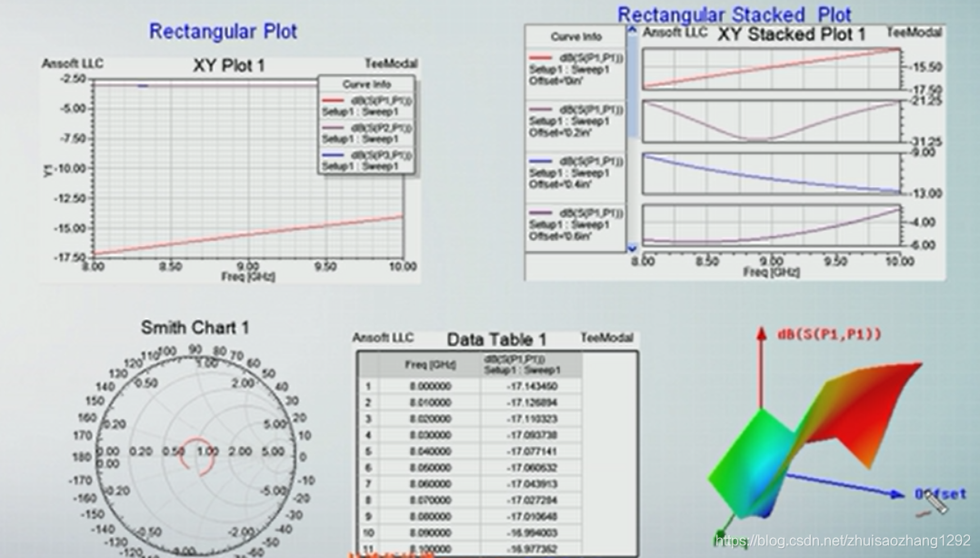This screenshot has height=558, width=980.
Task: Click the stacked plot legend scroll-down arrow
Action: 632,248
